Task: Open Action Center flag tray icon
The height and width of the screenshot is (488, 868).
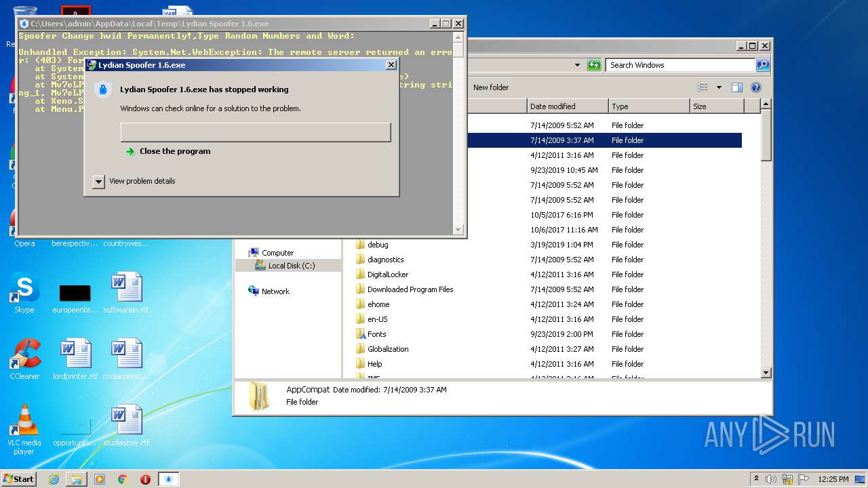Action: point(804,479)
